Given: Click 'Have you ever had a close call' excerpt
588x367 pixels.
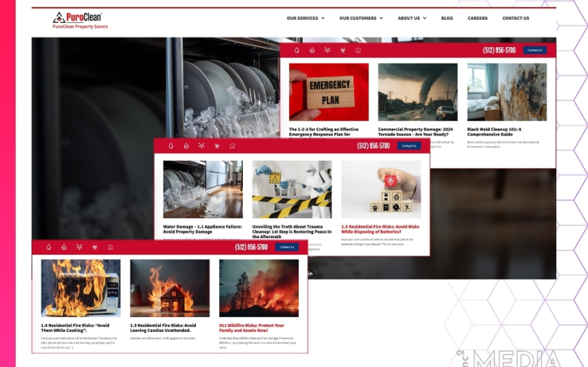Looking at the screenshot, I should [79, 343].
